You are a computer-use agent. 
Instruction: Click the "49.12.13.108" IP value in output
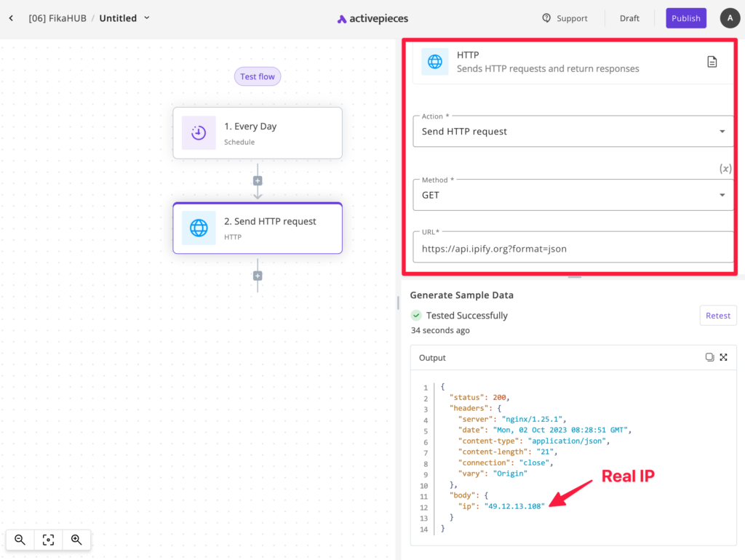click(x=514, y=506)
